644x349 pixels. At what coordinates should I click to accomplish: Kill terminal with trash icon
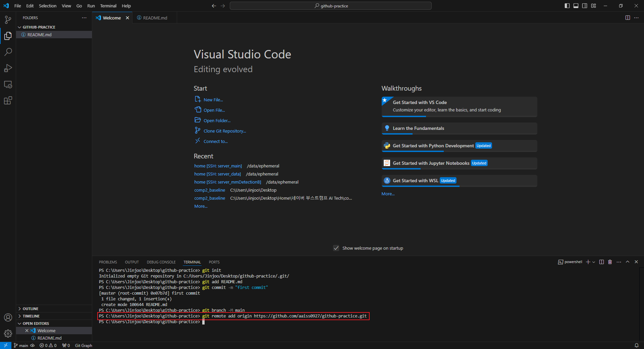click(x=610, y=262)
